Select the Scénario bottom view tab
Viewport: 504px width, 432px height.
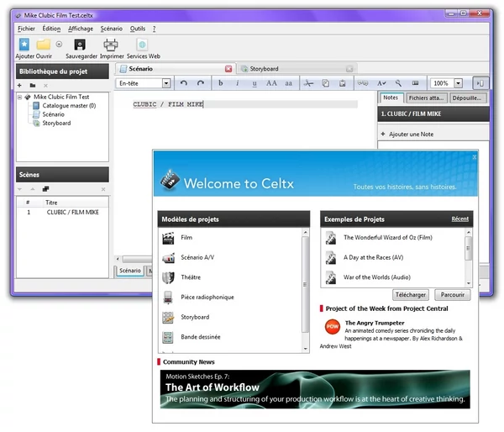click(130, 271)
